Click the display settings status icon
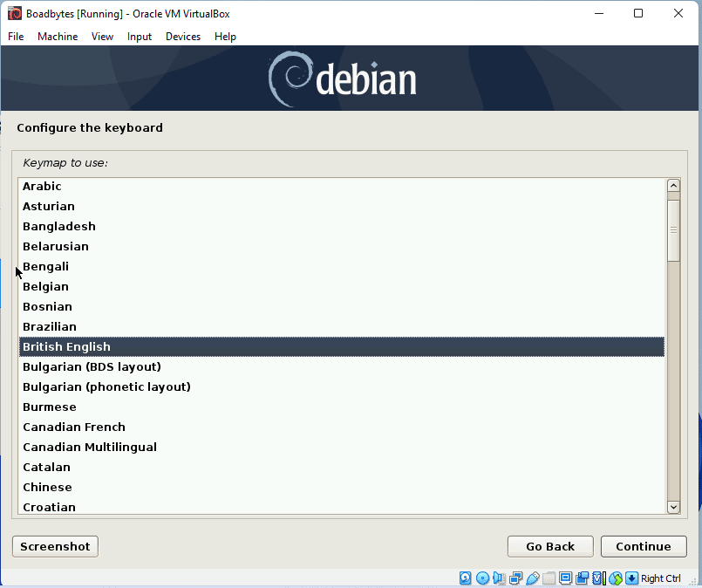The image size is (702, 588). coord(565,578)
